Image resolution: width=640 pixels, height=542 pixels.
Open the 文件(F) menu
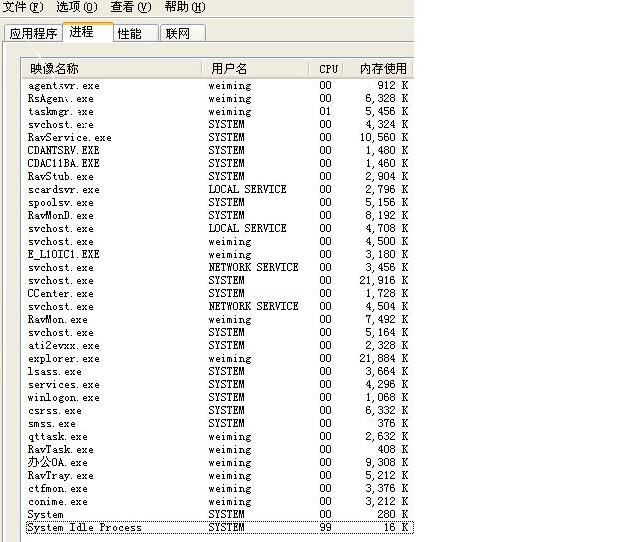click(x=23, y=7)
